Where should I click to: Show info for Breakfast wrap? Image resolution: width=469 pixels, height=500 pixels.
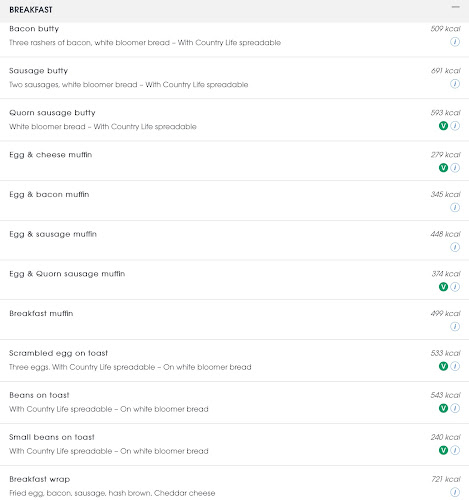point(455,492)
